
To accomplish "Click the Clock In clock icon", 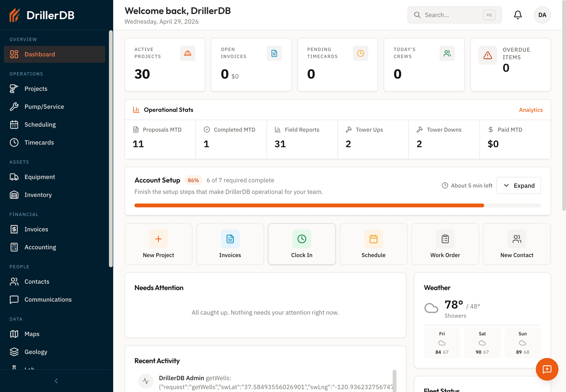I will click(x=302, y=239).
